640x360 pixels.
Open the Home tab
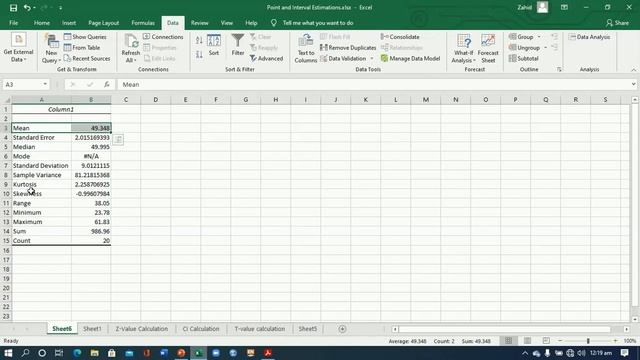pyautogui.click(x=42, y=23)
